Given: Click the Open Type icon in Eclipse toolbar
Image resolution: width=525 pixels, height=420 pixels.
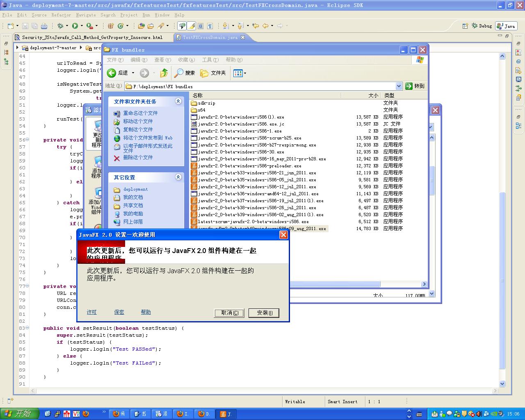Looking at the screenshot, I should 142,26.
